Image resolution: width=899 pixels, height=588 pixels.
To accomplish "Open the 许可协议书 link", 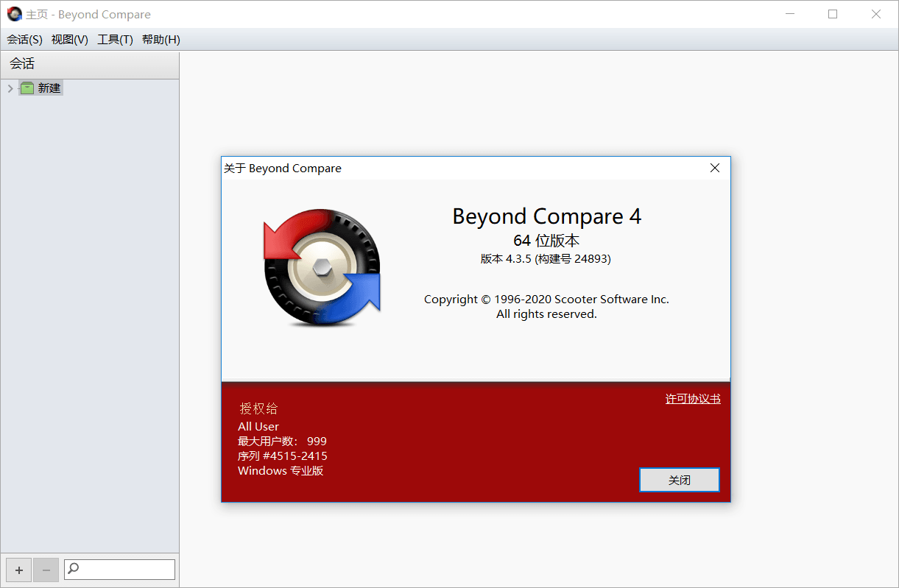I will tap(693, 399).
